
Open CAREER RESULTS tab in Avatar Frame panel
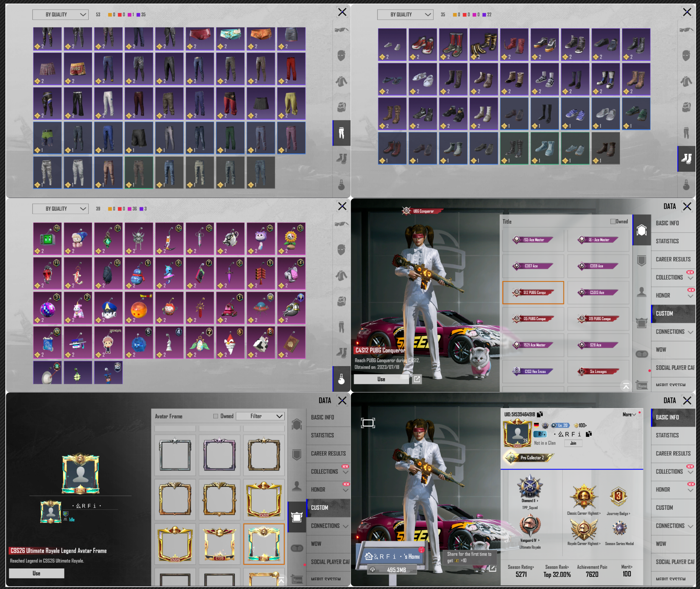(x=328, y=453)
